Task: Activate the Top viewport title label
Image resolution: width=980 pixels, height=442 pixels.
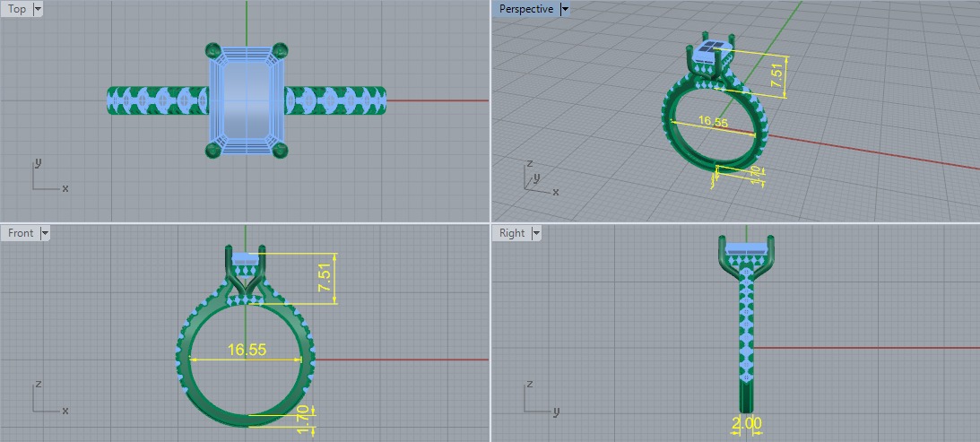Action: tap(17, 9)
